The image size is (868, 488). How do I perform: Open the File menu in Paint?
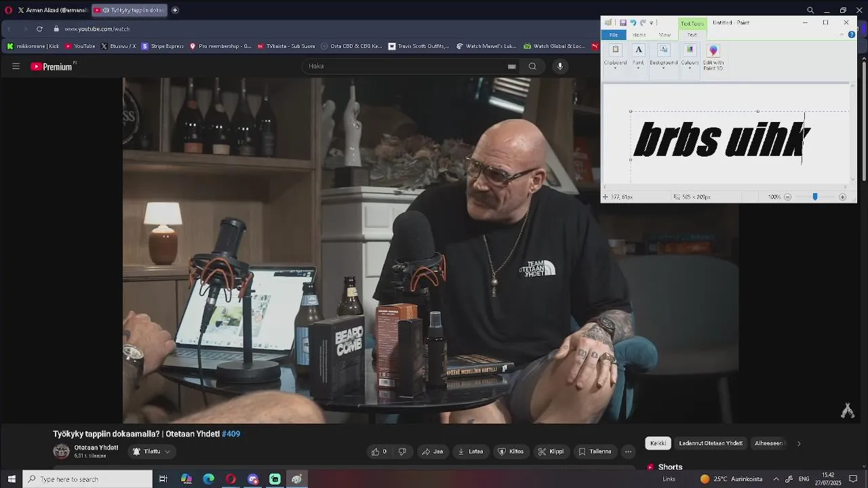coord(613,35)
